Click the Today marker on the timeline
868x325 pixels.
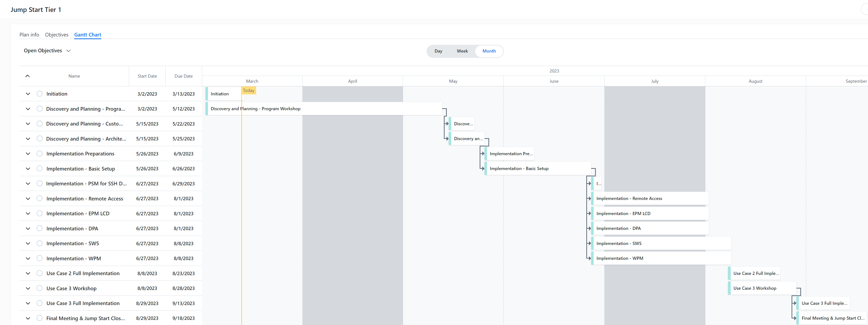click(248, 90)
